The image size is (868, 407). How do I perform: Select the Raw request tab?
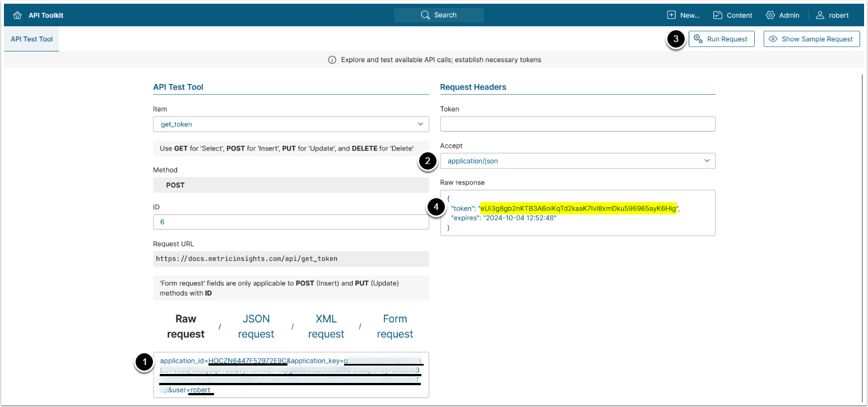coord(185,326)
